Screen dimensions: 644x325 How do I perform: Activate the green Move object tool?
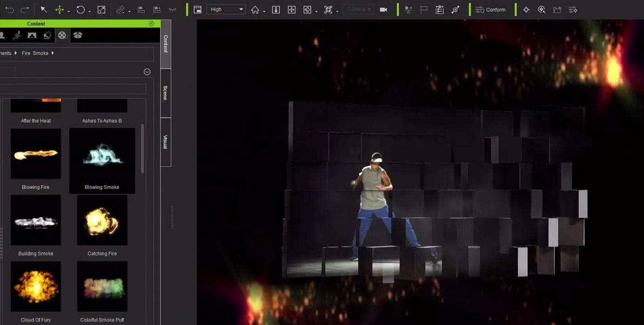[59, 9]
